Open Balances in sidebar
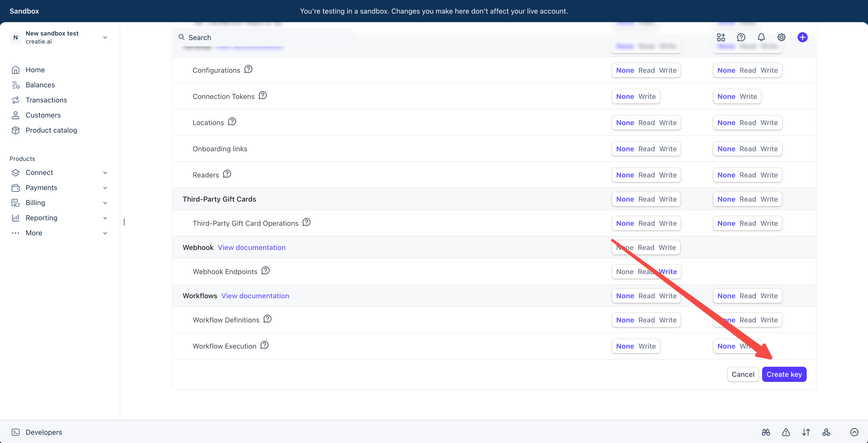Viewport: 868px width, 443px height. (x=40, y=85)
